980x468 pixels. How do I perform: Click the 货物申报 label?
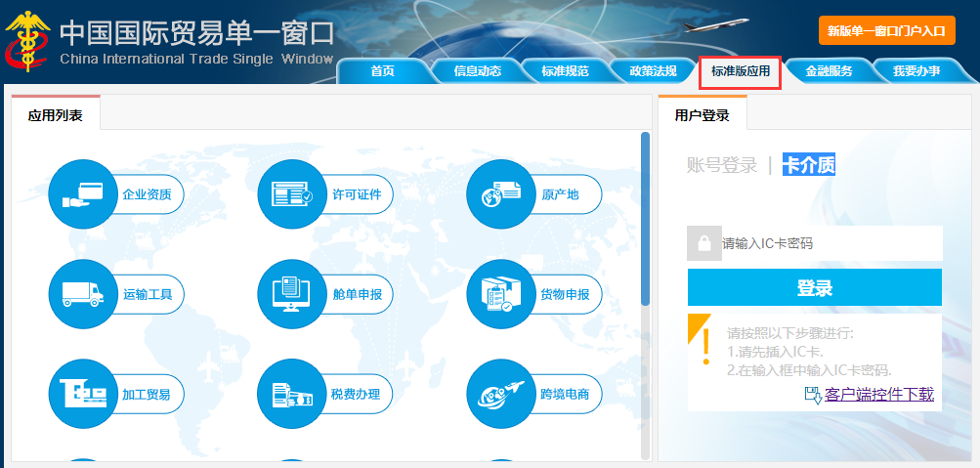[565, 294]
